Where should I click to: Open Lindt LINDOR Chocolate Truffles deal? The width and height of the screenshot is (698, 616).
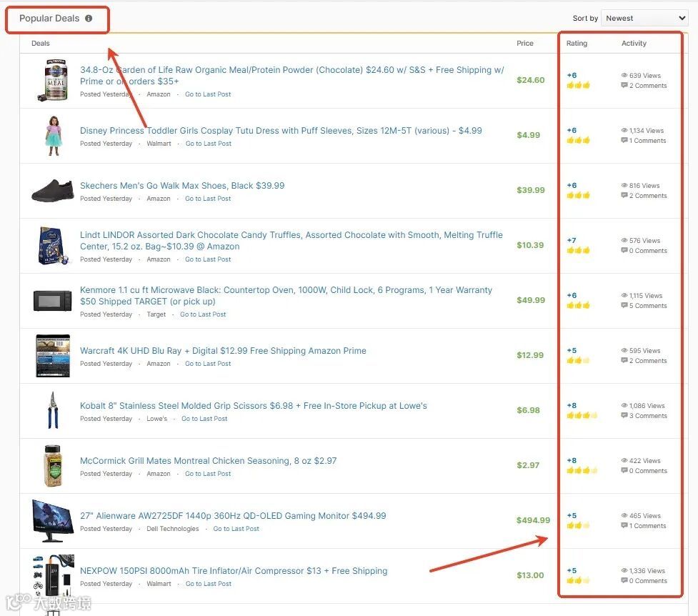pos(291,241)
